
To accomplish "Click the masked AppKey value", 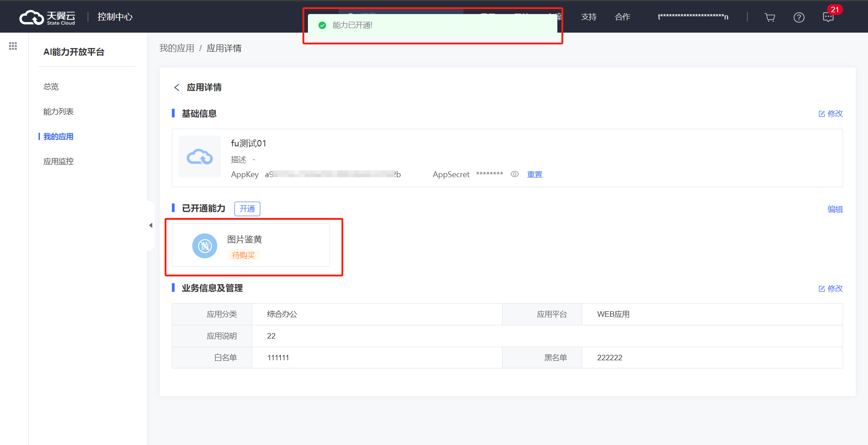I will tap(333, 174).
